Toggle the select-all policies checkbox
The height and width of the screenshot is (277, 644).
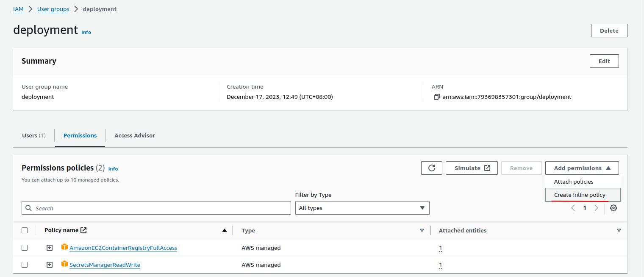(x=25, y=230)
